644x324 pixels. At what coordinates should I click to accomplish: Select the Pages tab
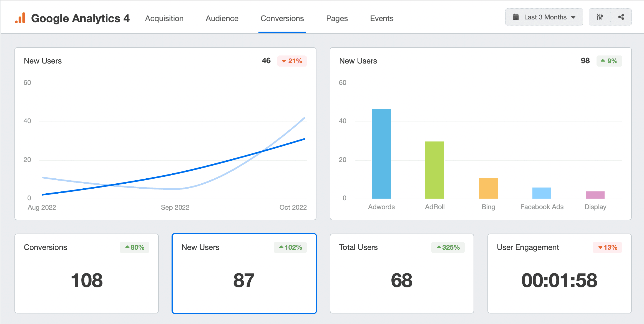coord(337,18)
